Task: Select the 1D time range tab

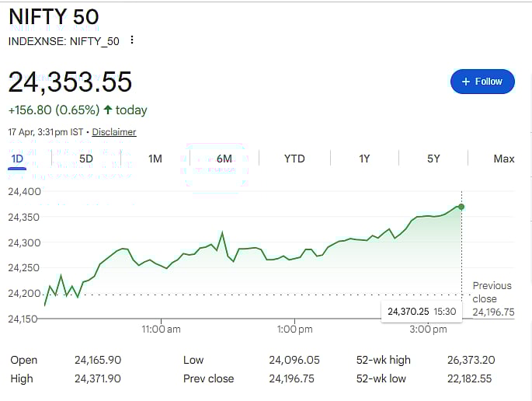Action: pos(17,159)
